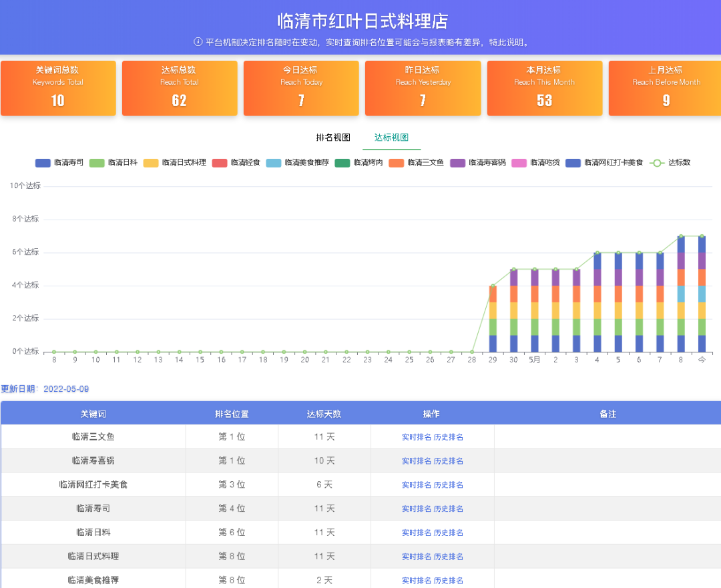This screenshot has width=721, height=588.
Task: Click the 达标总数 stat card
Action: coord(180,88)
